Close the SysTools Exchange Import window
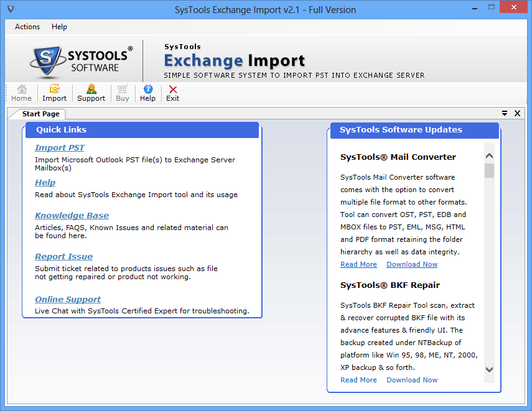Viewport: 532px width, 411px height. (x=514, y=7)
